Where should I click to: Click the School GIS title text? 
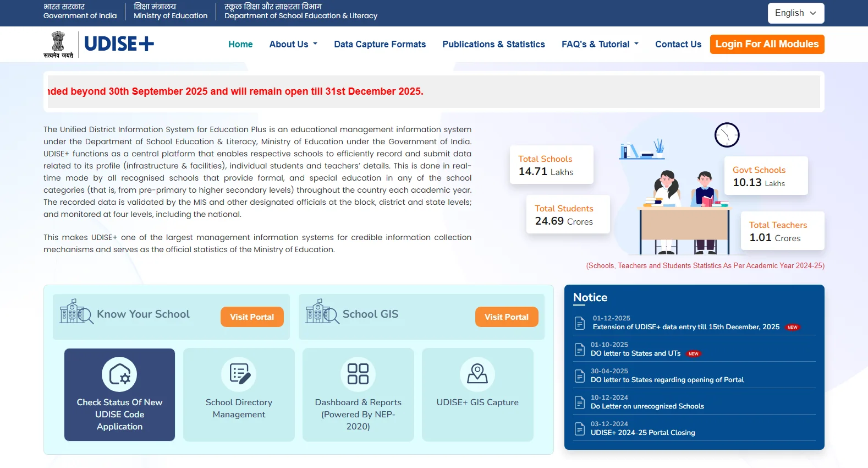tap(370, 314)
